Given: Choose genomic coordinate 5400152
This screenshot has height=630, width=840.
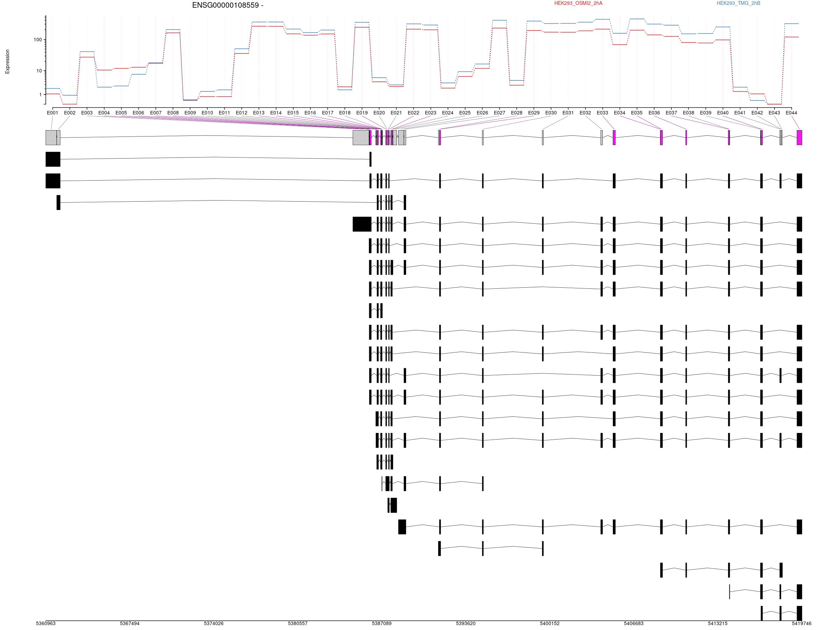Looking at the screenshot, I should point(549,624).
